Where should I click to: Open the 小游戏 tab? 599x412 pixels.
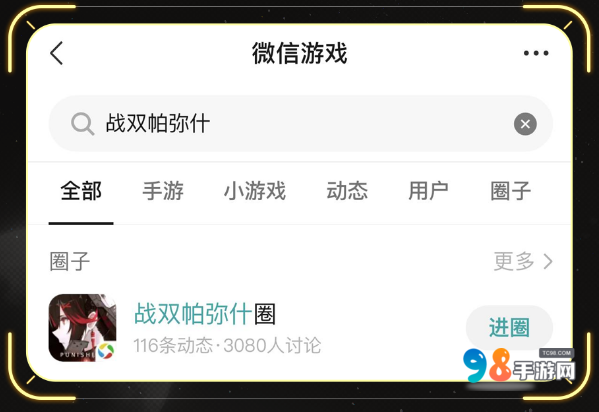pyautogui.click(x=255, y=191)
